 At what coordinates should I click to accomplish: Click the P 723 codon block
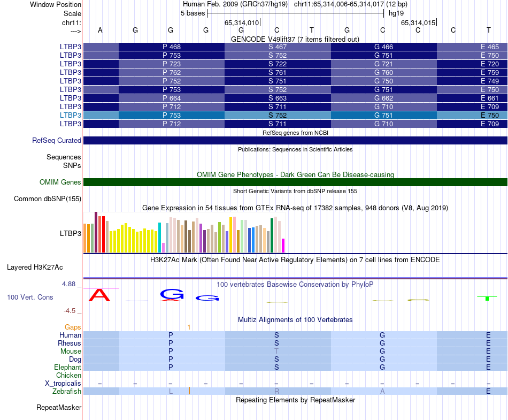click(x=172, y=64)
